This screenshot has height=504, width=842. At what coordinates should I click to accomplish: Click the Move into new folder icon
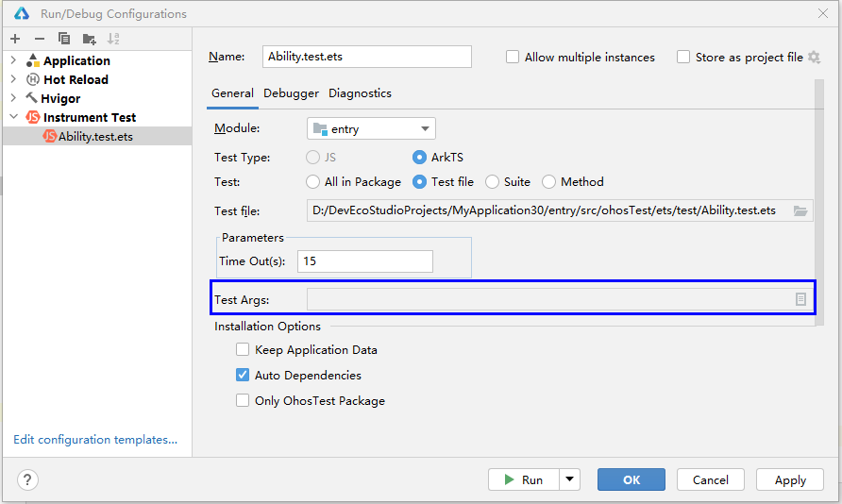pos(89,39)
